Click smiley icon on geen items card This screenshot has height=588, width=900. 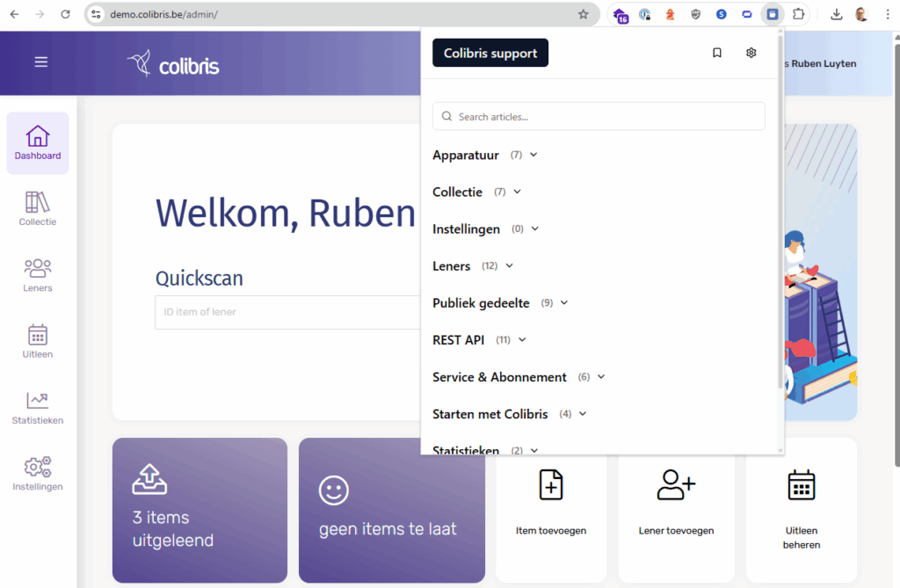(333, 490)
